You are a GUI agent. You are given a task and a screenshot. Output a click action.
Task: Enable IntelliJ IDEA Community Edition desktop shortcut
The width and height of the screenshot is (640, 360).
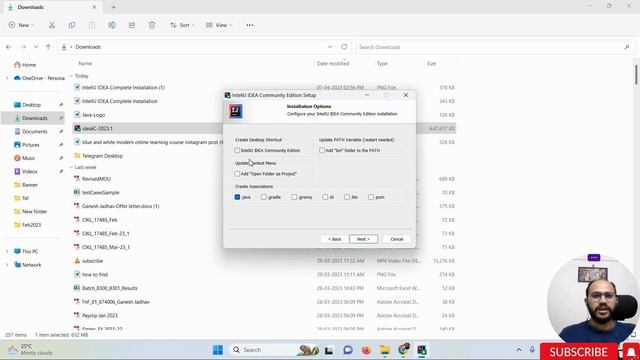[x=237, y=151]
